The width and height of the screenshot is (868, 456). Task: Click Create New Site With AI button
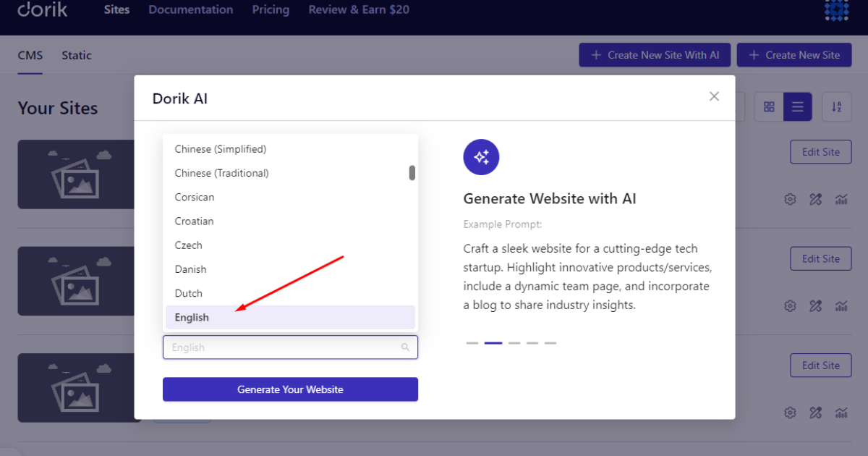[655, 55]
